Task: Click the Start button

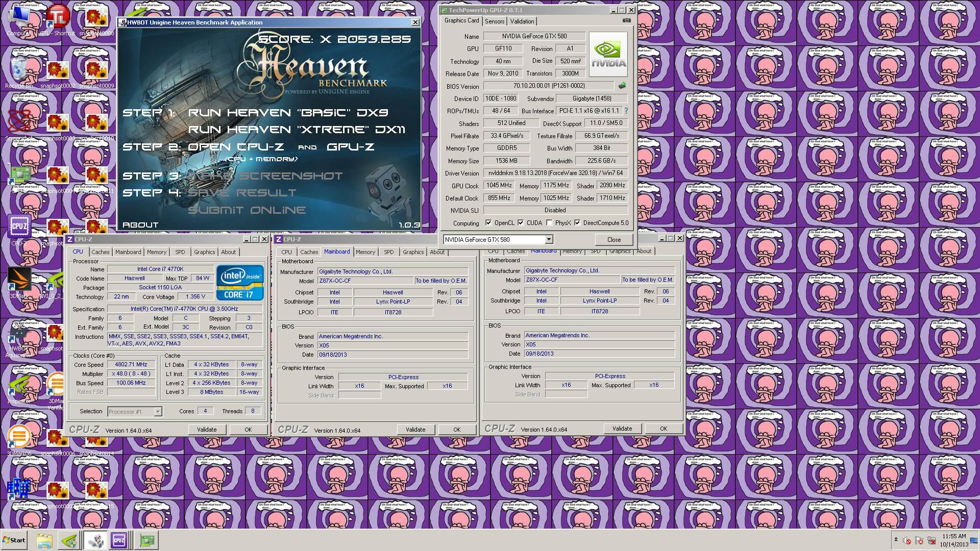Action: coord(14,540)
